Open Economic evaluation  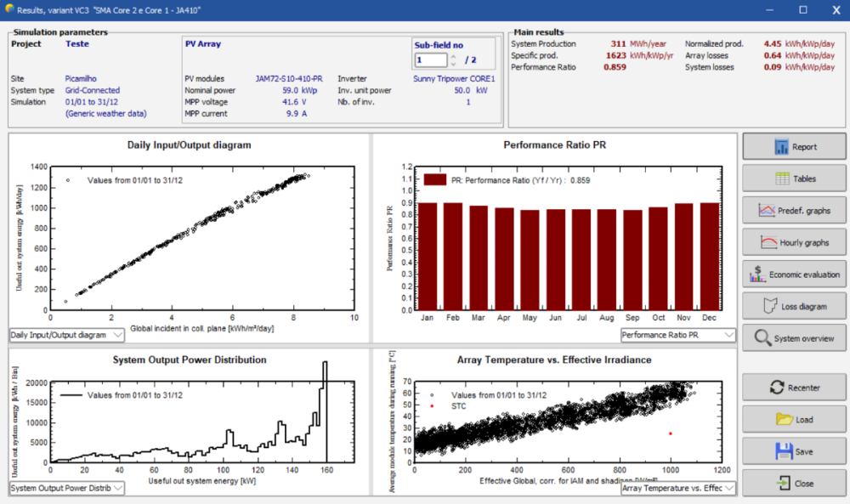coord(794,275)
